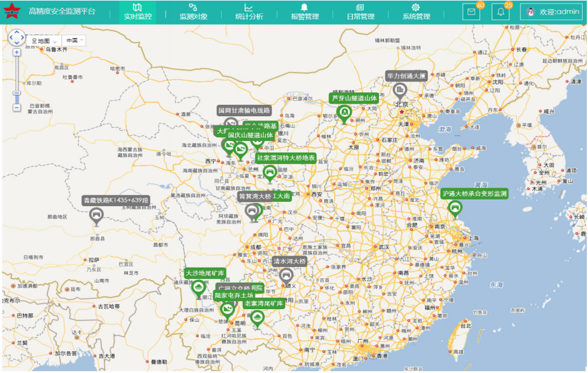Open the 清水河大桥 bridge marker
Viewport: 588px width, 373px height.
(287, 276)
